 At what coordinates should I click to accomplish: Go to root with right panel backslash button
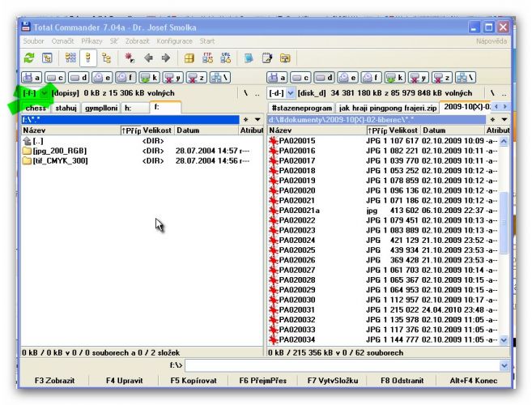[x=492, y=93]
